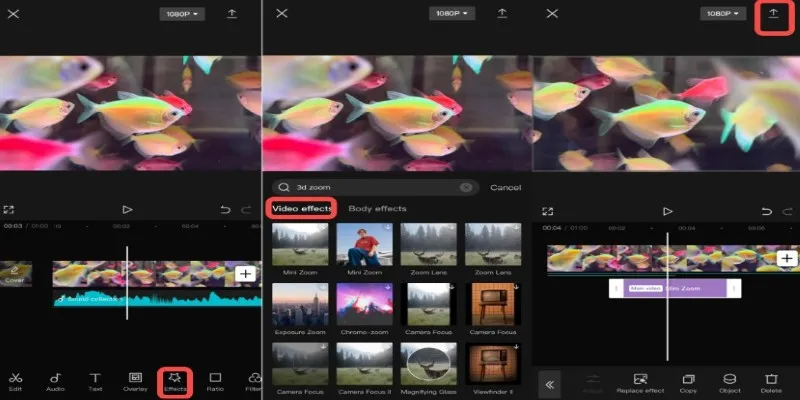Screen dimensions: 800x400
Task: Undo last action in the right screen
Action: tap(766, 211)
